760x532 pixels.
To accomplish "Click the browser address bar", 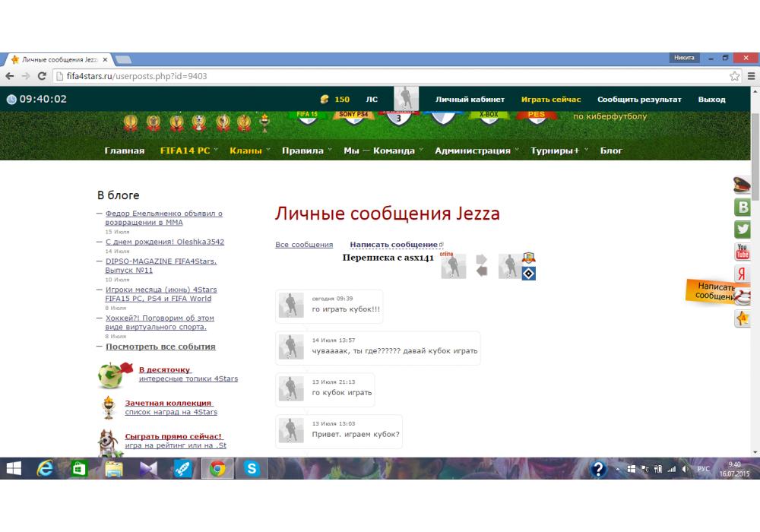I will click(x=380, y=76).
